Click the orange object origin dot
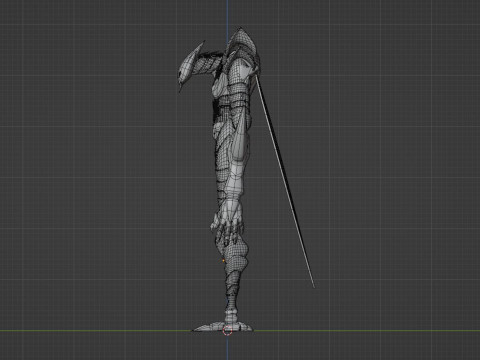 click(223, 261)
